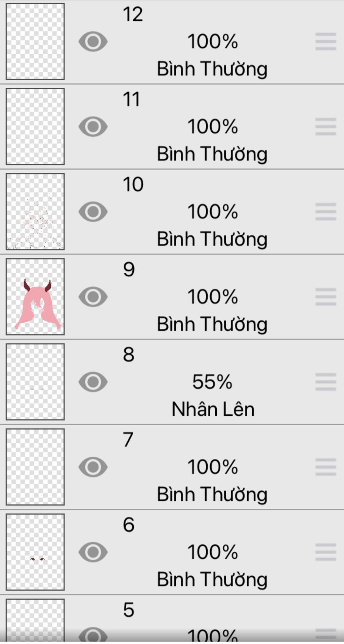The height and width of the screenshot is (644, 344).
Task: Toggle the eye icon on layer 6
Action: coord(93,552)
